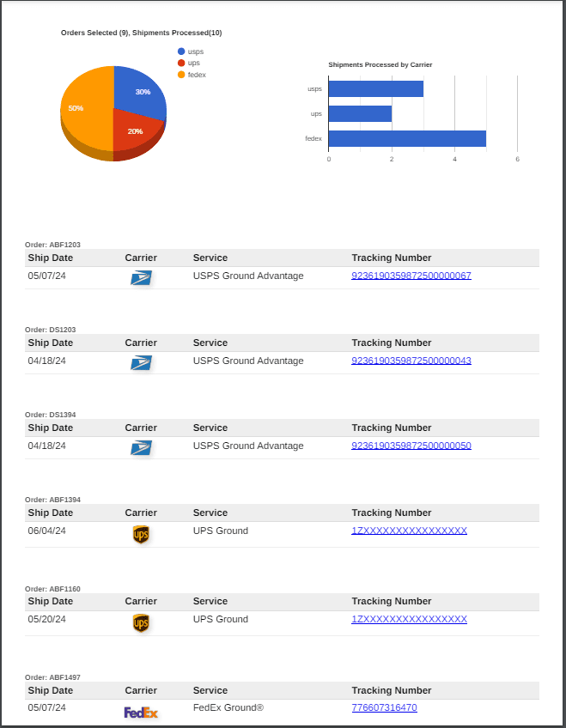Click UPS shield logo for order ABF1160
This screenshot has width=566, height=728.
click(x=141, y=623)
